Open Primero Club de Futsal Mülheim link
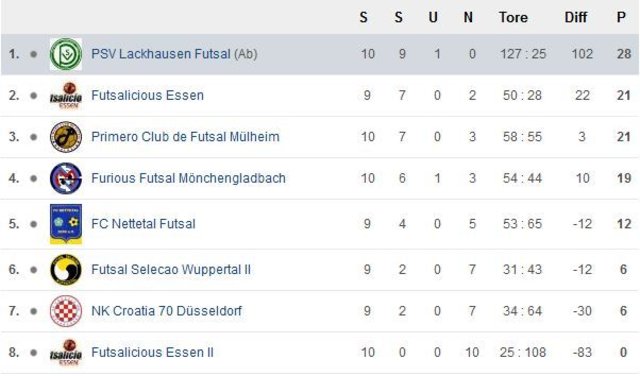Screen dimensions: 640x376 pyautogui.click(x=185, y=137)
